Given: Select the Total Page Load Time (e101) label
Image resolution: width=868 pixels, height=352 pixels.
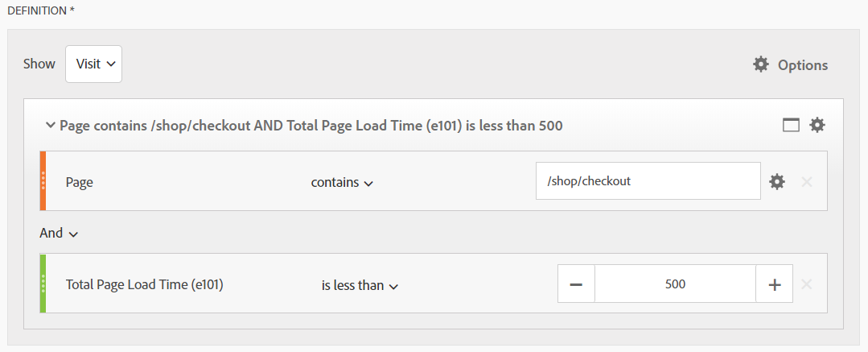Looking at the screenshot, I should pyautogui.click(x=144, y=284).
